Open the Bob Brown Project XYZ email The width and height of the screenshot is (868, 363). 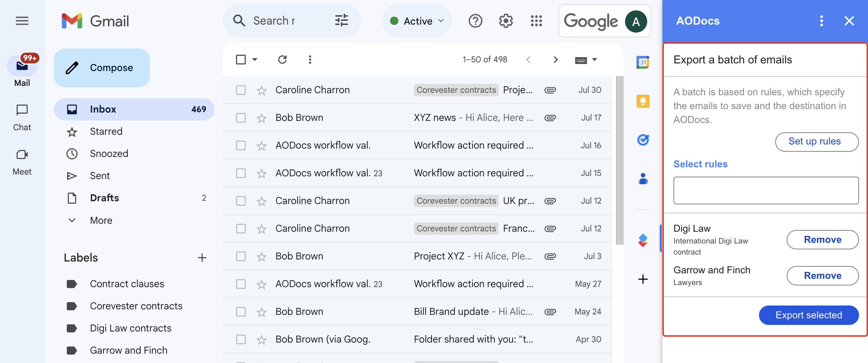pos(417,256)
